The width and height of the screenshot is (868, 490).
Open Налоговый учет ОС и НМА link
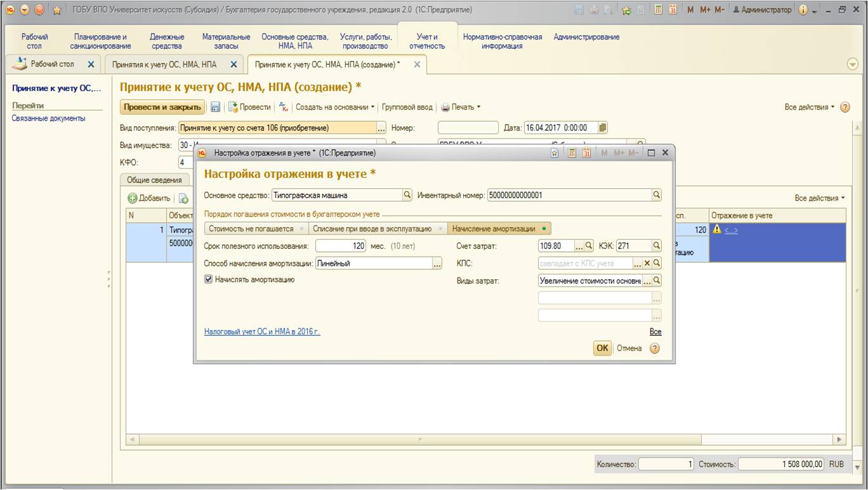pos(262,331)
